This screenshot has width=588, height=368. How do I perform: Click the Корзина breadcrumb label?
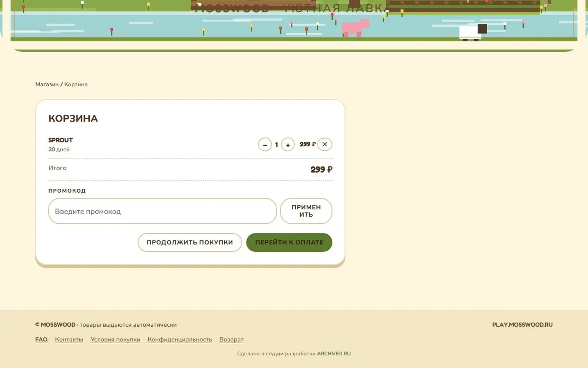coord(76,85)
